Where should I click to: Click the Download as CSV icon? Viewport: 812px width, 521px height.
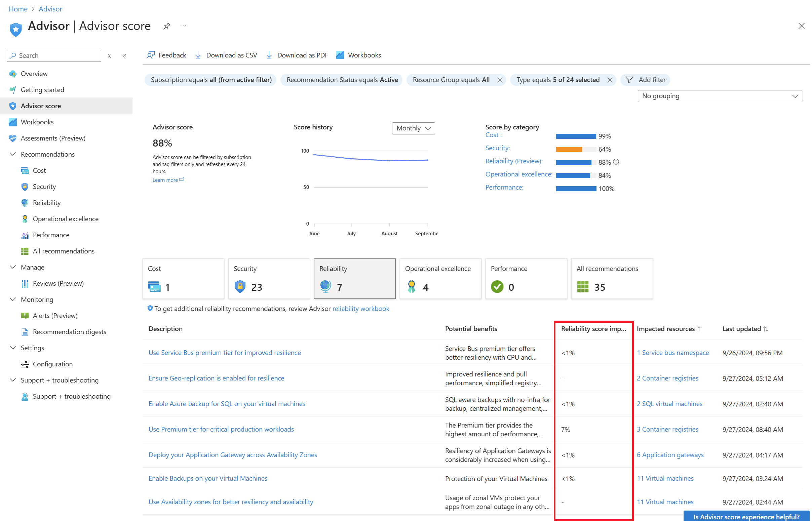[x=198, y=55]
